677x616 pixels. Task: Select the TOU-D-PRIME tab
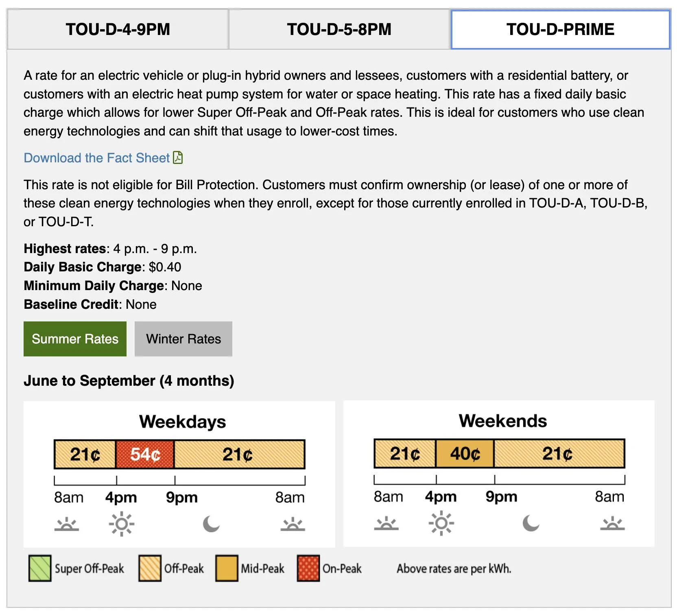pos(561,29)
